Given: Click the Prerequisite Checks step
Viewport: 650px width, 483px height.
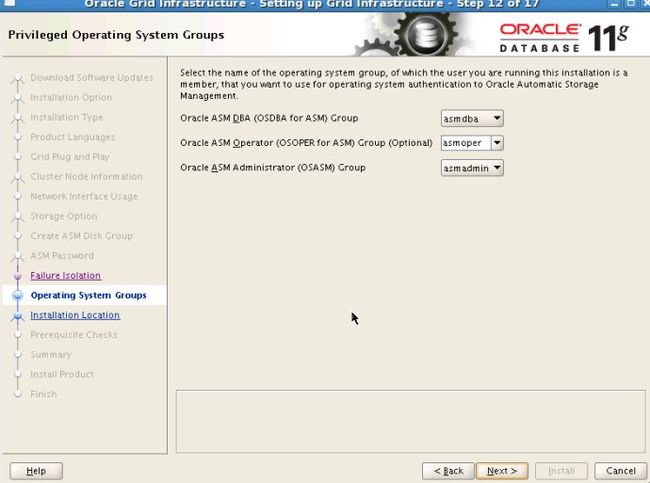Looking at the screenshot, I should (x=74, y=335).
